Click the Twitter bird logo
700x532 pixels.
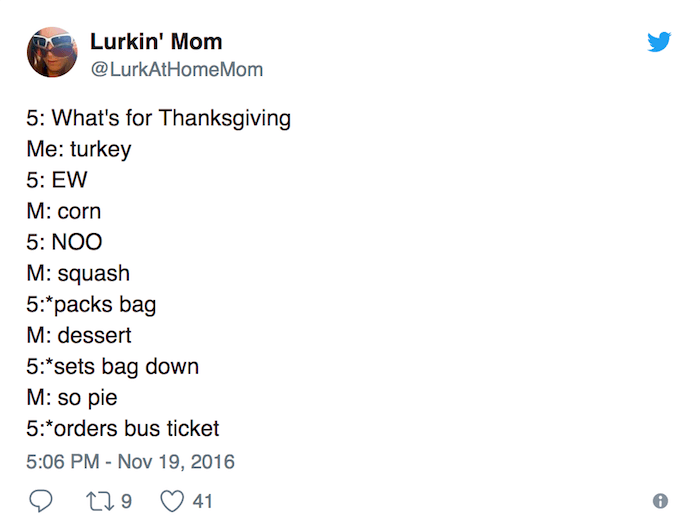tap(658, 42)
